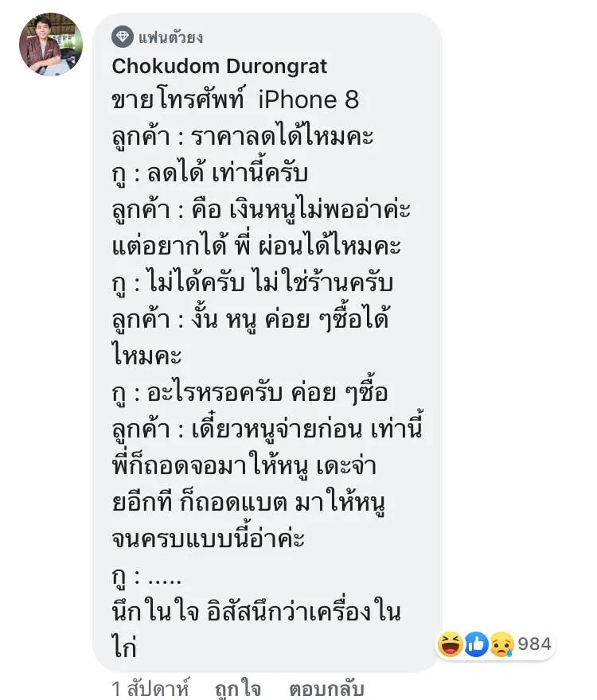
Task: Reply using the ตอบกลับ button
Action: pyautogui.click(x=326, y=688)
